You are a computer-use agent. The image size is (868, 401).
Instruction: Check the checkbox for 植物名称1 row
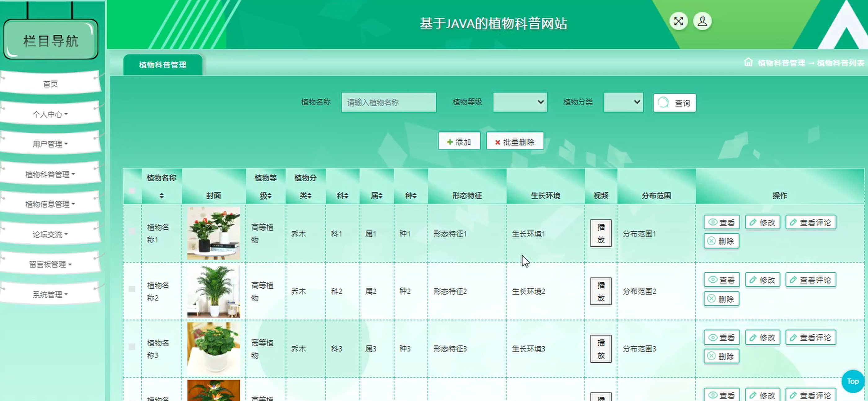pyautogui.click(x=132, y=231)
